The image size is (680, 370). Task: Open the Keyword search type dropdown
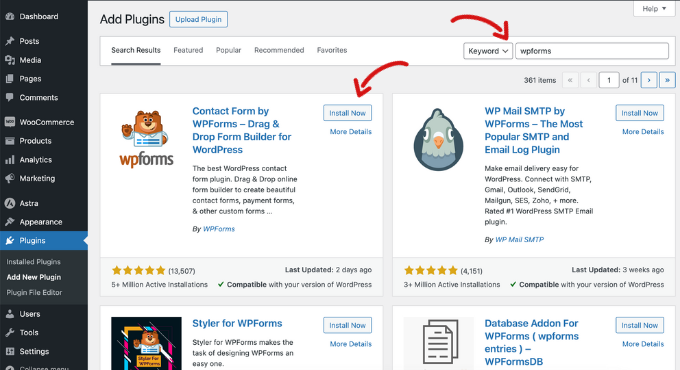pyautogui.click(x=488, y=51)
